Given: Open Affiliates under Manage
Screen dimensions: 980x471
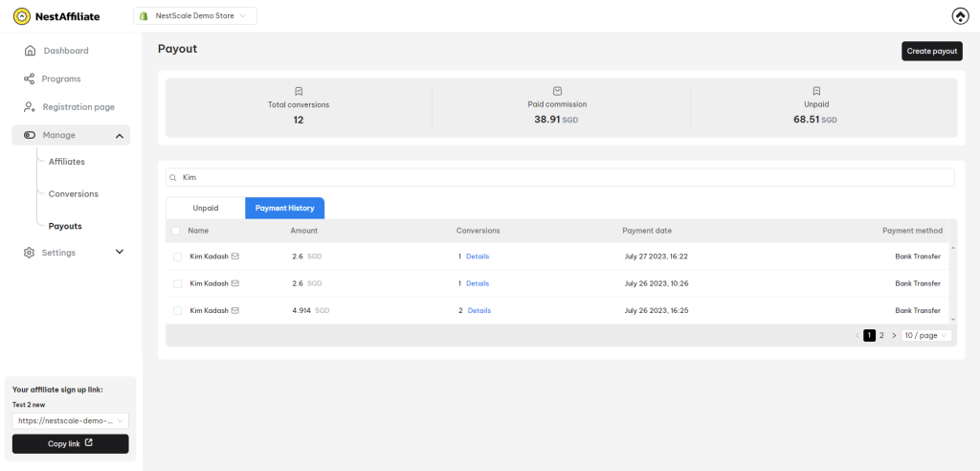Looking at the screenshot, I should (x=67, y=162).
